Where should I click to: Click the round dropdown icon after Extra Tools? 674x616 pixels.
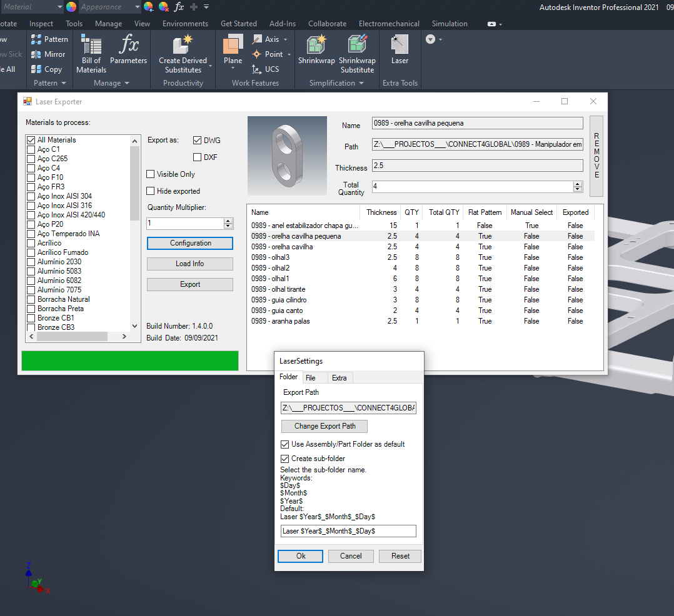point(430,39)
